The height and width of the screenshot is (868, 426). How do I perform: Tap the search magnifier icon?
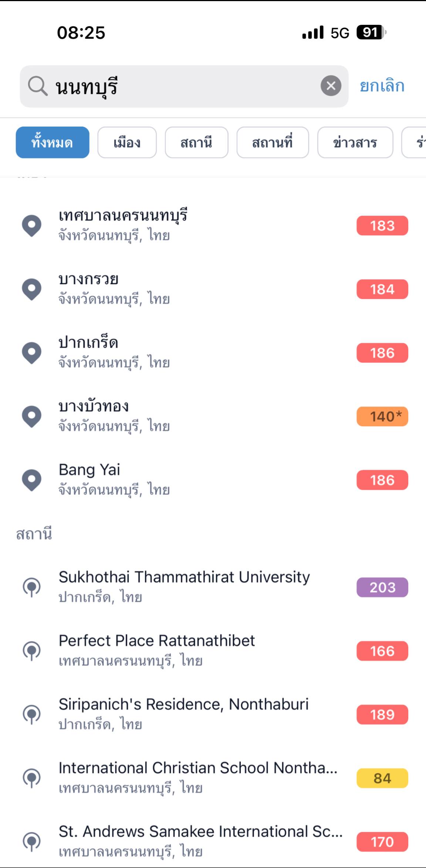[37, 86]
